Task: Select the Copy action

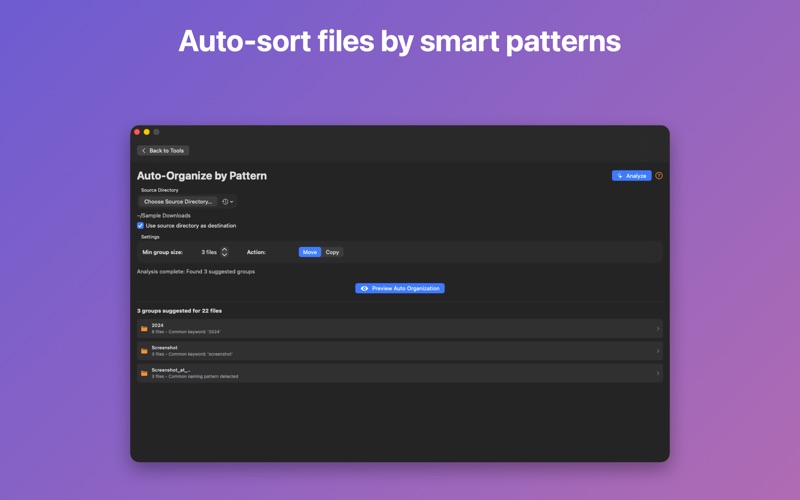Action: click(332, 252)
